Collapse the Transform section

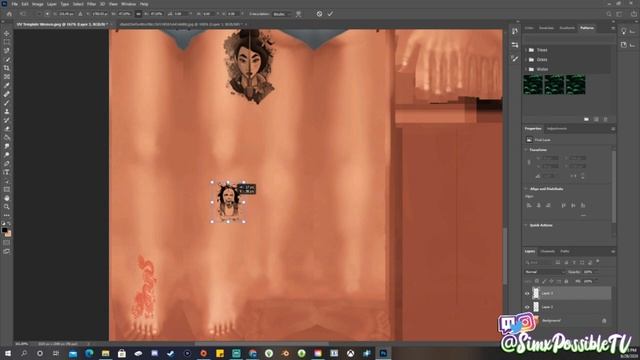coord(526,150)
